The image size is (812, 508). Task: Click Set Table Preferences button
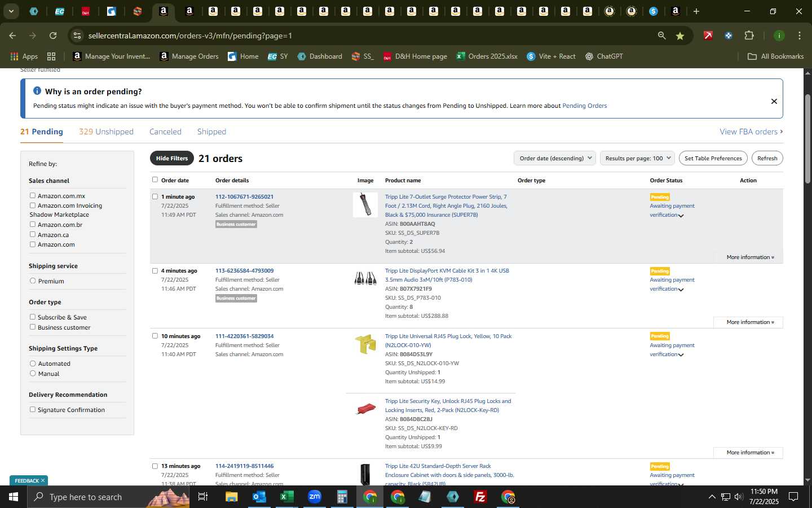pos(713,158)
